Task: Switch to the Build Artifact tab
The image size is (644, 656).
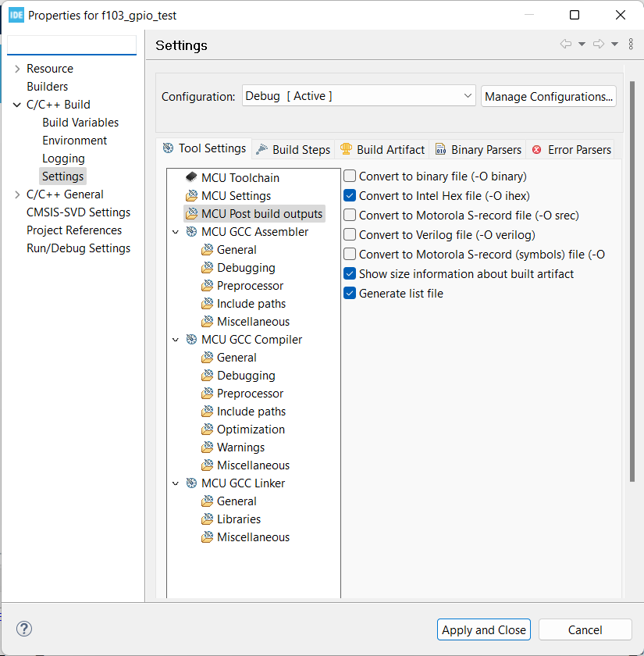Action: tap(382, 149)
